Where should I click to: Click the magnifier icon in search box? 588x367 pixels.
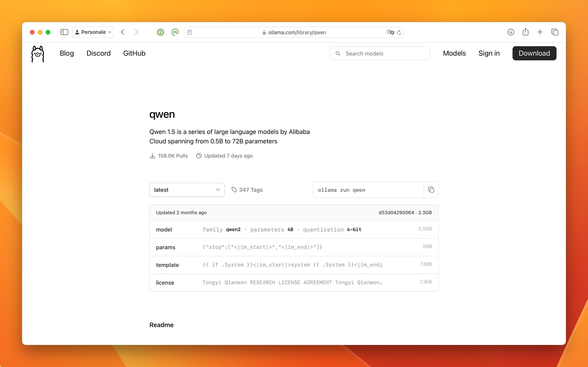(338, 53)
